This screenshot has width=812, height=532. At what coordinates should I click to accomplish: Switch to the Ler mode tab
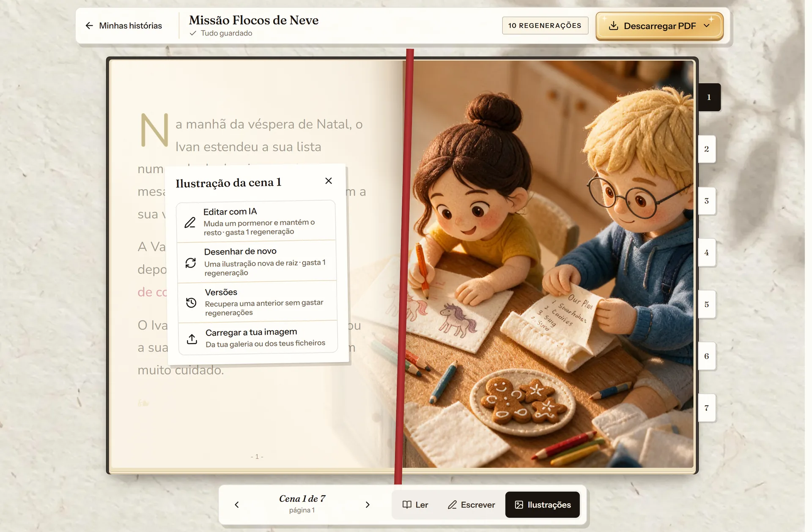click(x=415, y=505)
